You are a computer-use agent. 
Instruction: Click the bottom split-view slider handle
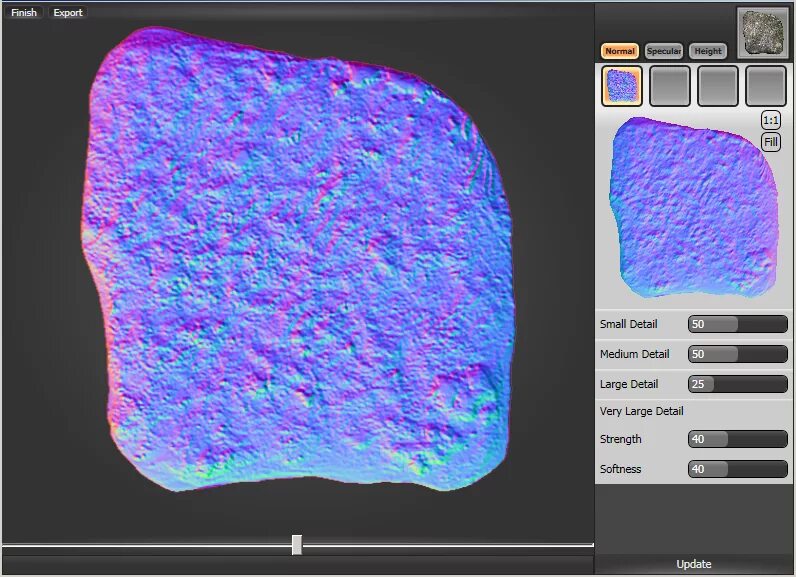[297, 545]
